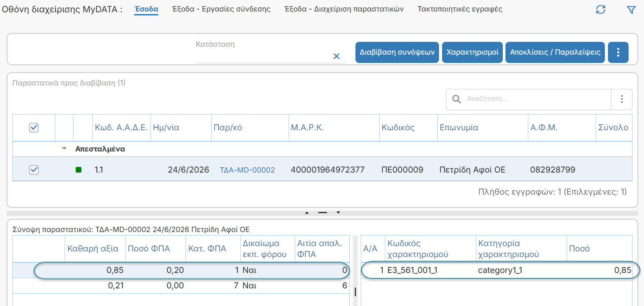Click the Κατηγορία χαρακτηρισμού column header

pyautogui.click(x=521, y=249)
